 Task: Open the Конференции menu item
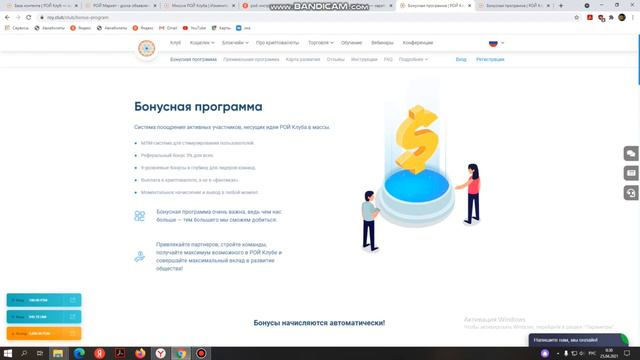(x=418, y=43)
